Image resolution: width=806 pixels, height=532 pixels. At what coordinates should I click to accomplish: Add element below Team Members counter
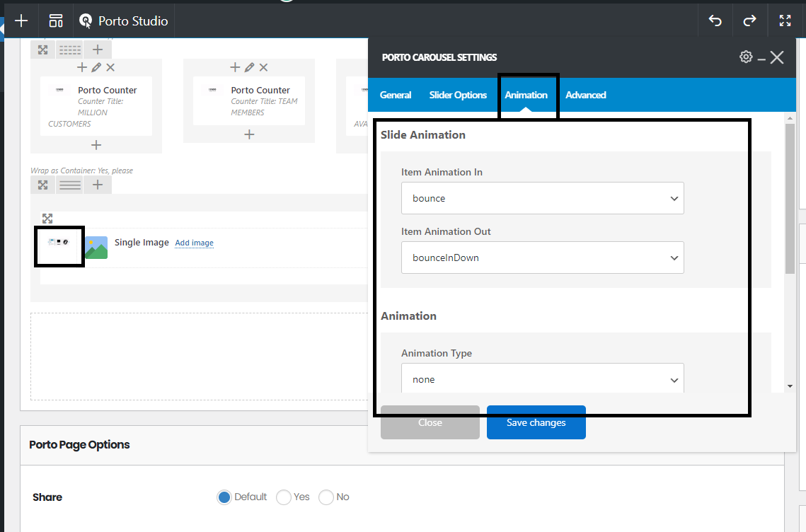point(249,134)
